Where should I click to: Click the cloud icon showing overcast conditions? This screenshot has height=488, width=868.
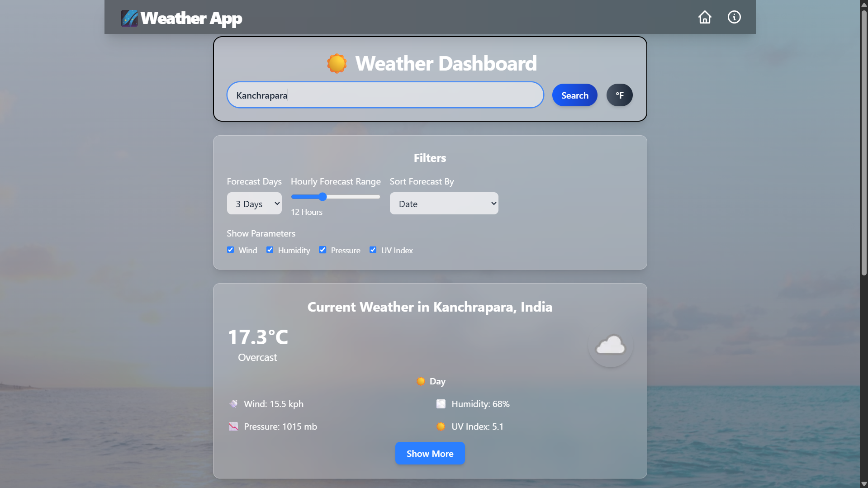pos(610,346)
